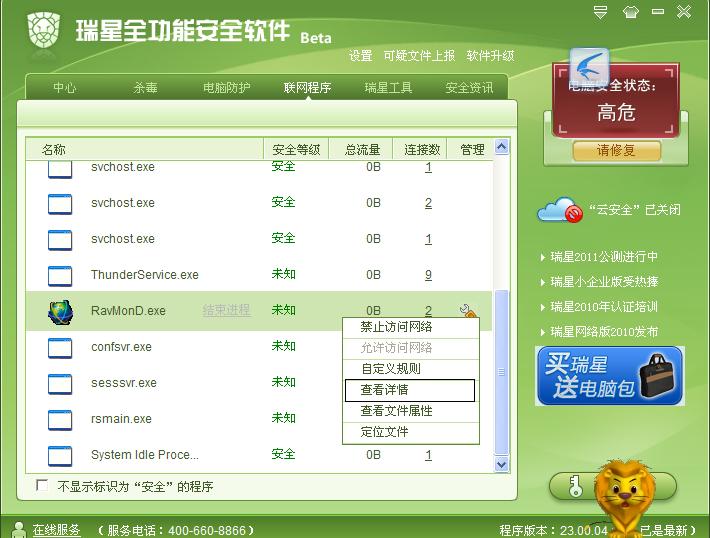710x538 pixels.
Task: Click connection count 1 for System Idle Process
Action: pos(428,455)
